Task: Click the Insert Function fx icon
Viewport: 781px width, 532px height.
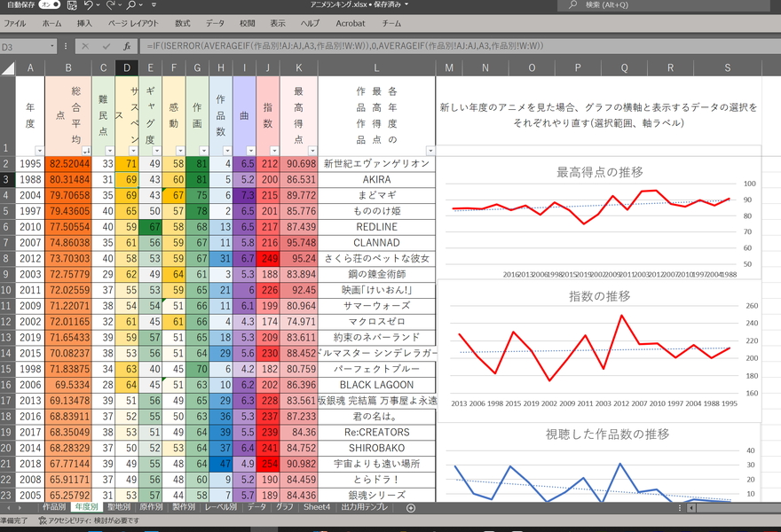Action: pyautogui.click(x=127, y=46)
